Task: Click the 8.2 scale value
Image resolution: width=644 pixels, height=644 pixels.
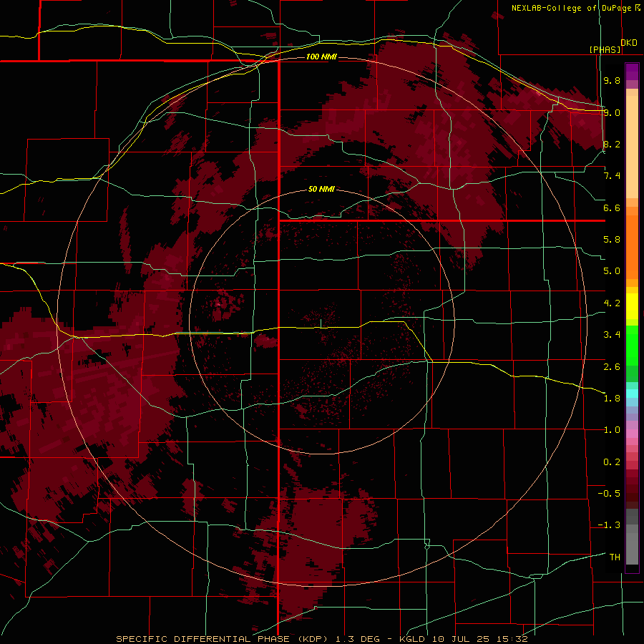Action: coord(612,144)
